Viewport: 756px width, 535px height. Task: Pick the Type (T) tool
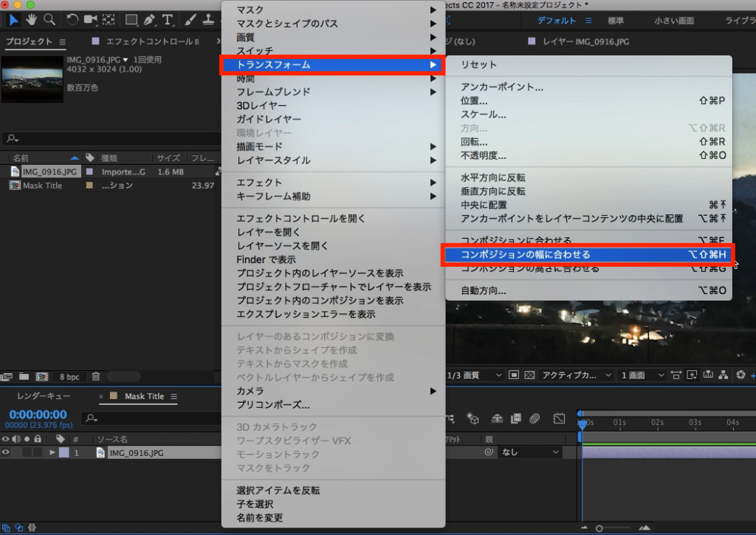coord(168,19)
